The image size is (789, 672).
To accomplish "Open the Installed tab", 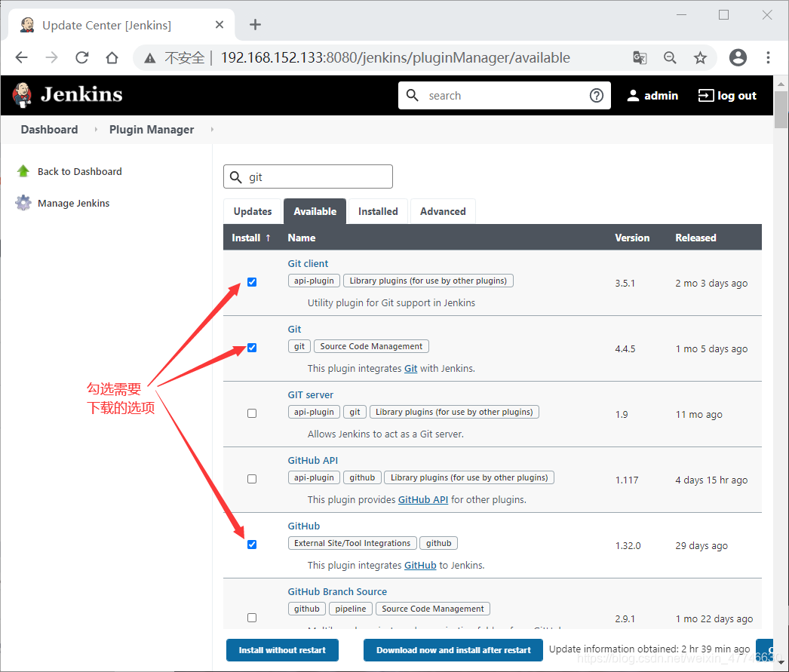I will (x=378, y=211).
